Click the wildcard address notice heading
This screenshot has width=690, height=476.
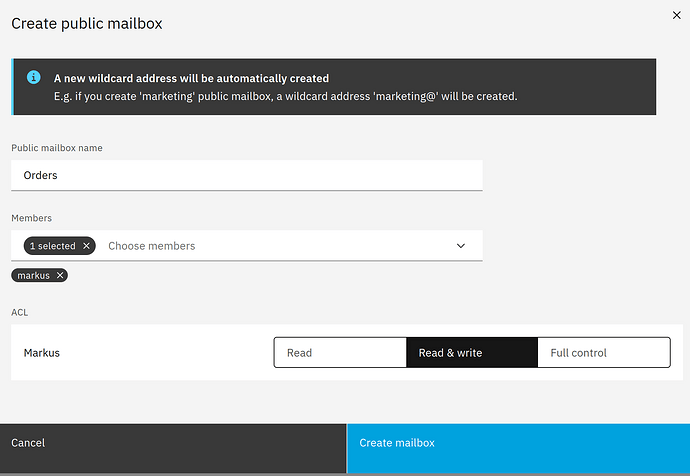pos(191,78)
